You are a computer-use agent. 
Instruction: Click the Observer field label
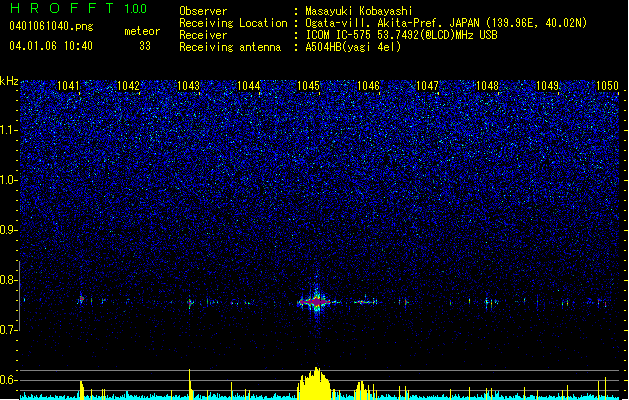203,11
